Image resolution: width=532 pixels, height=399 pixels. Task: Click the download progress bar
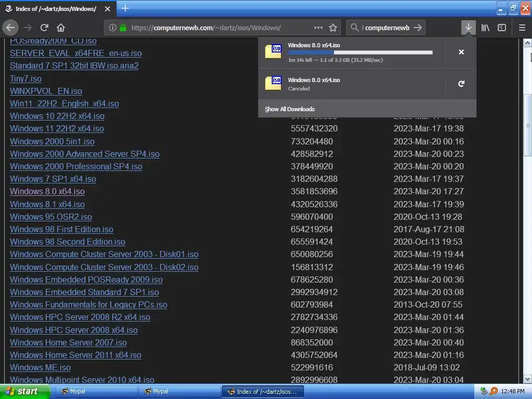pos(361,52)
